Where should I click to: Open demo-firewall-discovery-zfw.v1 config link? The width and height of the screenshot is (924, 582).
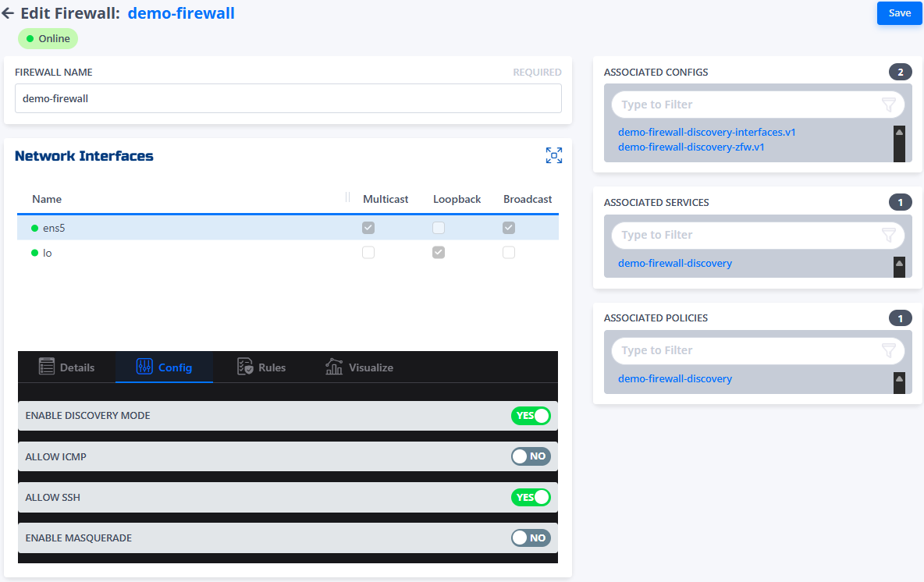click(x=691, y=147)
